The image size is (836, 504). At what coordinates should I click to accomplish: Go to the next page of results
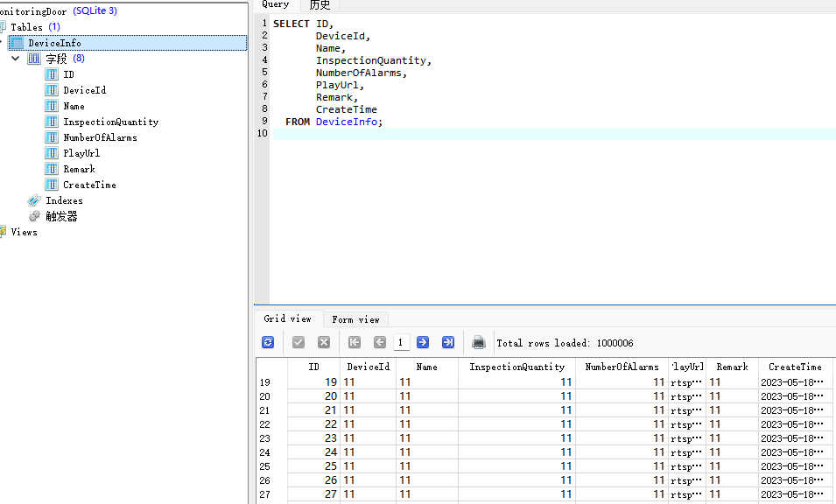(423, 343)
